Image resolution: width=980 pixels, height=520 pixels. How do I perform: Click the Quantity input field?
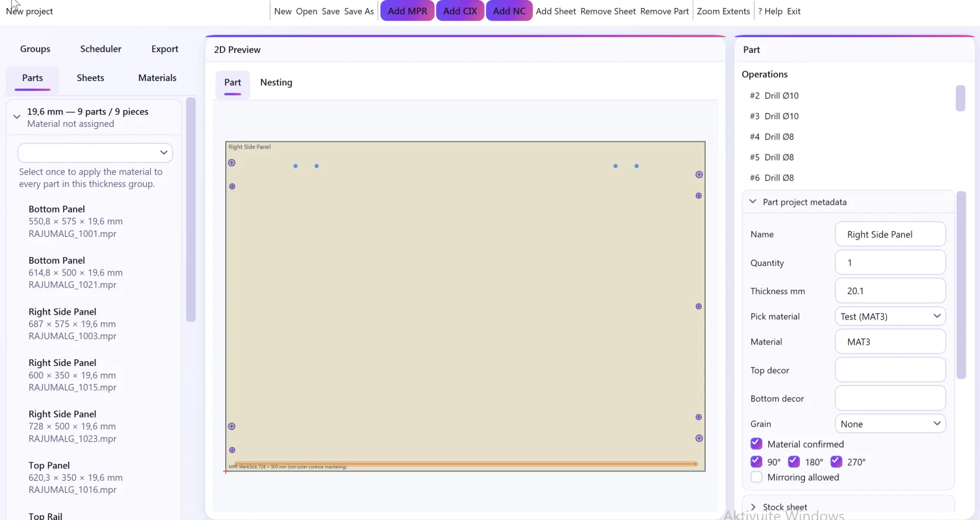click(x=890, y=262)
